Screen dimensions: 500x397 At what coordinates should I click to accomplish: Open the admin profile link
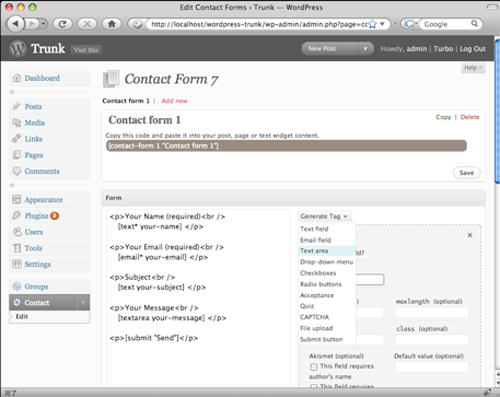[x=417, y=49]
